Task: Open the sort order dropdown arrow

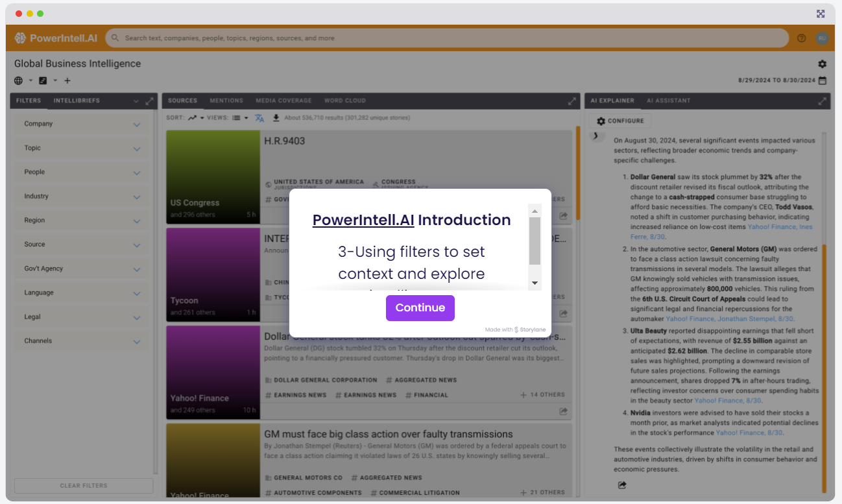Action: pyautogui.click(x=202, y=118)
